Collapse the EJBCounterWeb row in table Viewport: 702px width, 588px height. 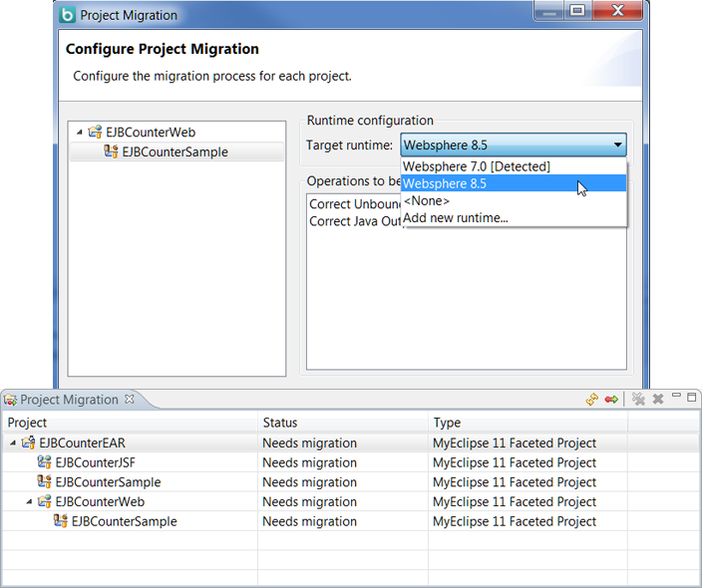(29, 502)
